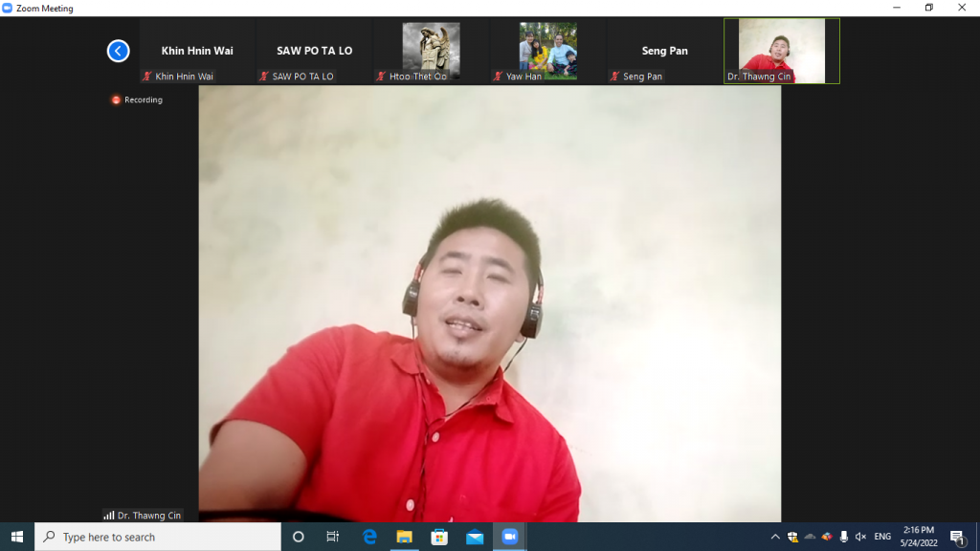Open the Mail app from the taskbar
Viewport: 980px width, 551px height.
[x=475, y=537]
